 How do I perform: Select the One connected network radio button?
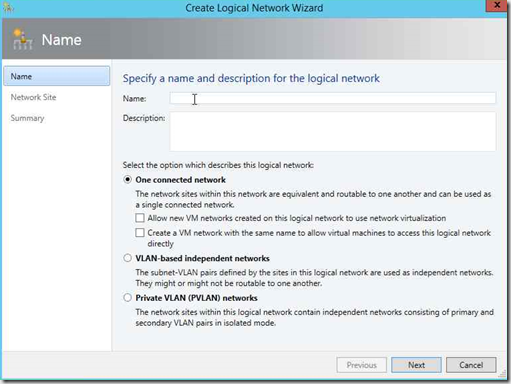pos(127,180)
